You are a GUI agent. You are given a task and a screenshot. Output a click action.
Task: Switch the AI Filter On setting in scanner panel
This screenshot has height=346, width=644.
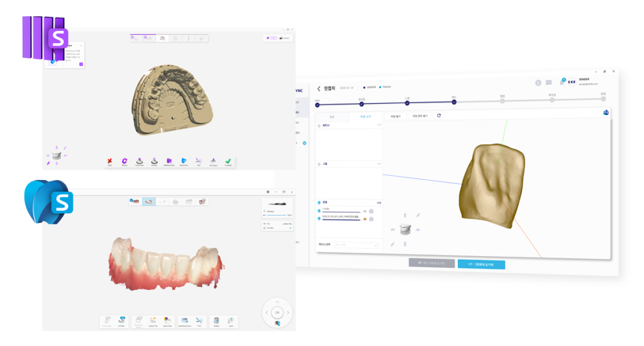291,228
